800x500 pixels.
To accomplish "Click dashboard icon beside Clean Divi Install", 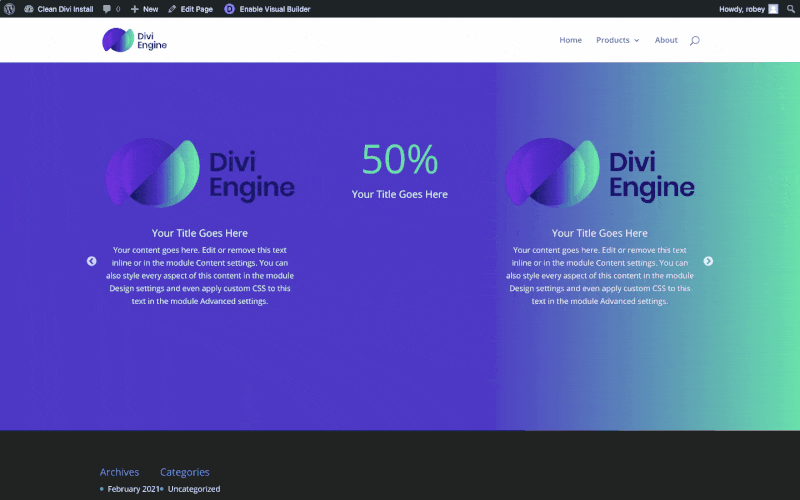I will click(29, 9).
